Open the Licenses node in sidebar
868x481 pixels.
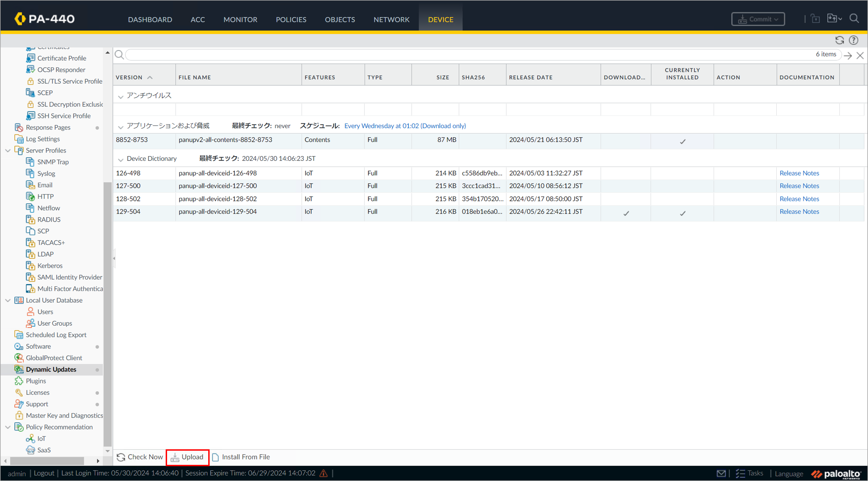click(x=37, y=392)
